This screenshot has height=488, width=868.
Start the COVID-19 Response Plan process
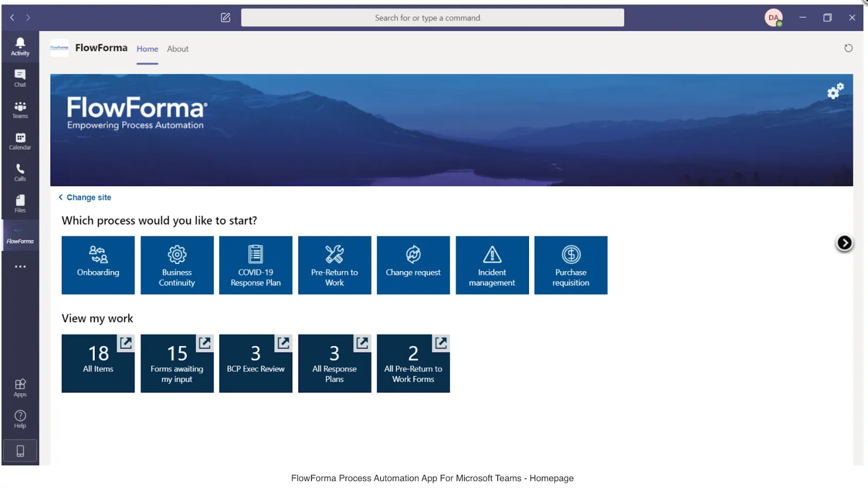point(256,265)
